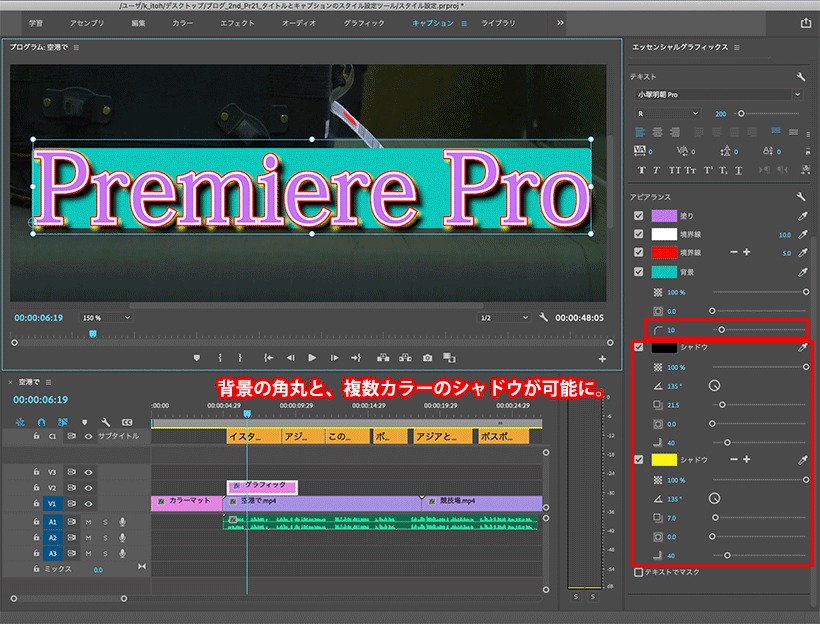Open Essential Graphics panel menu
The image size is (820, 624).
click(x=737, y=48)
